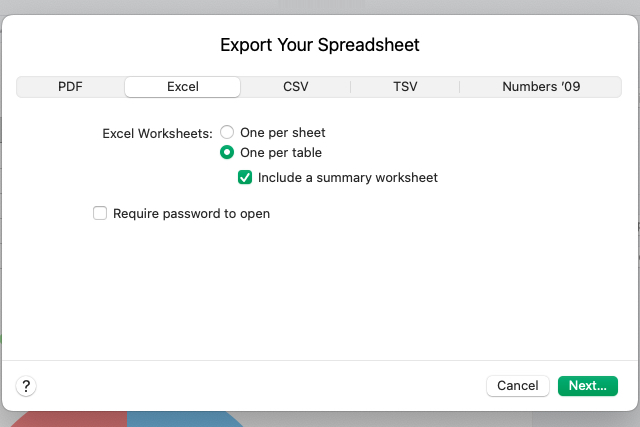
Task: Click the blue chart segment behind the dialog
Action: pos(180,418)
